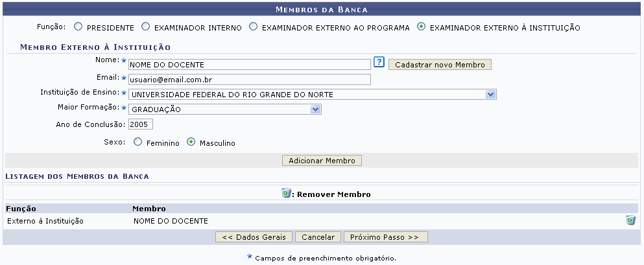This screenshot has height=265, width=644.
Task: Click into the Email input field
Action: [249, 80]
